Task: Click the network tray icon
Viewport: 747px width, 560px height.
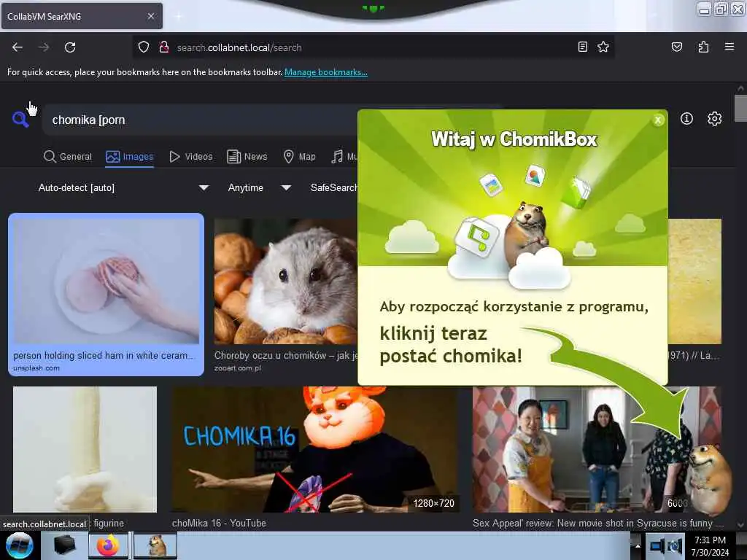Action: [x=657, y=545]
